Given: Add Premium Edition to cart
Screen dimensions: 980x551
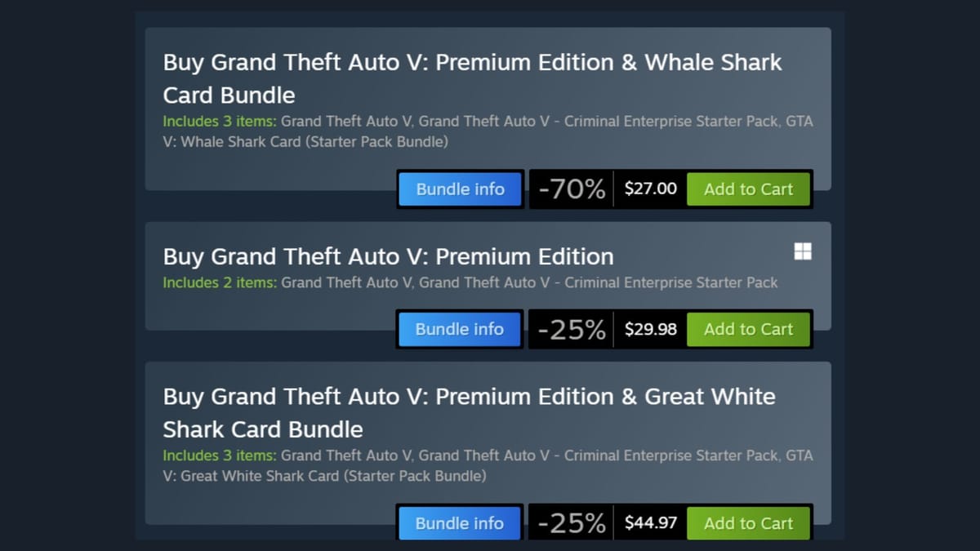Looking at the screenshot, I should pyautogui.click(x=748, y=329).
